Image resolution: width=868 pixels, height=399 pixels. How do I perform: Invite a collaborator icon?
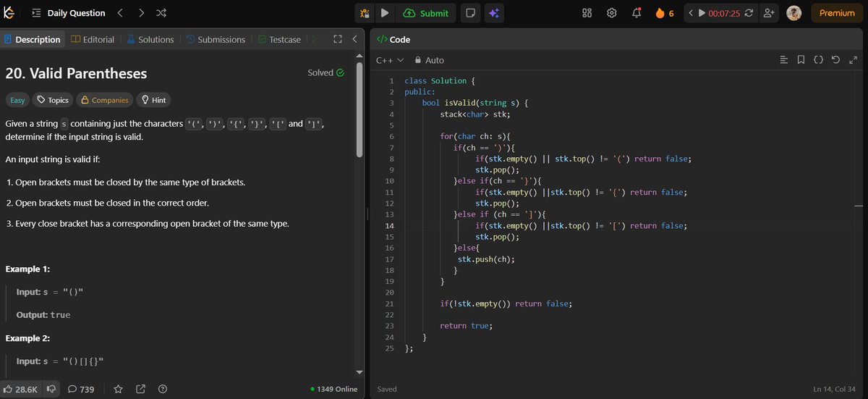pyautogui.click(x=769, y=13)
